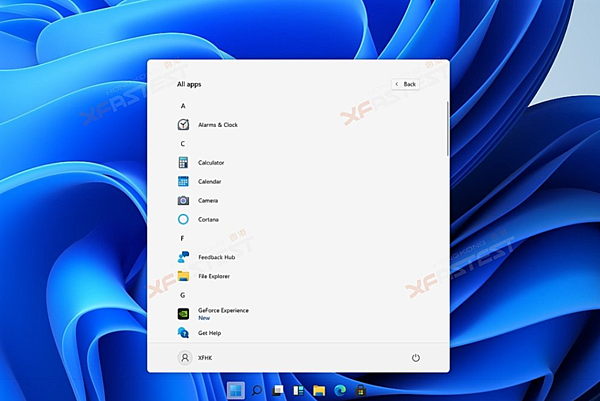600x401 pixels.
Task: Select the "Alarms & Clock" label
Action: pyautogui.click(x=218, y=125)
